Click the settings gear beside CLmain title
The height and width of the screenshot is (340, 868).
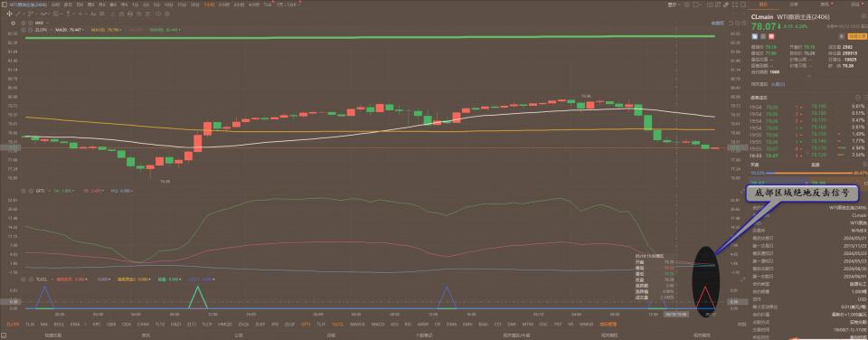click(863, 16)
